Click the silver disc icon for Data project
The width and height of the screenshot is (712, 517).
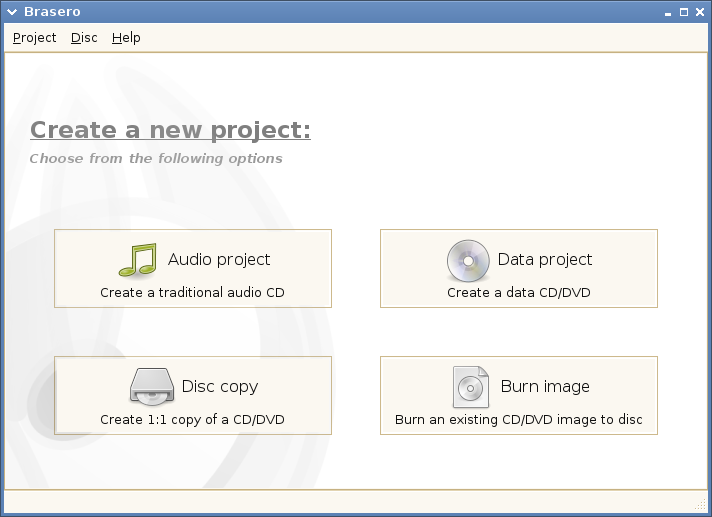468,260
